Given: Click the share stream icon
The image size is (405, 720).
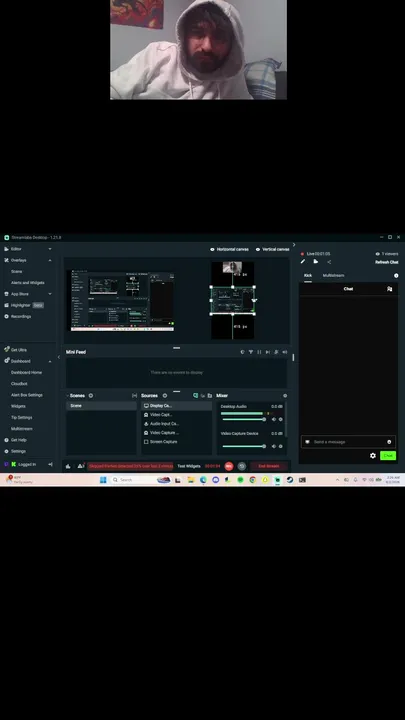Looking at the screenshot, I should [329, 262].
